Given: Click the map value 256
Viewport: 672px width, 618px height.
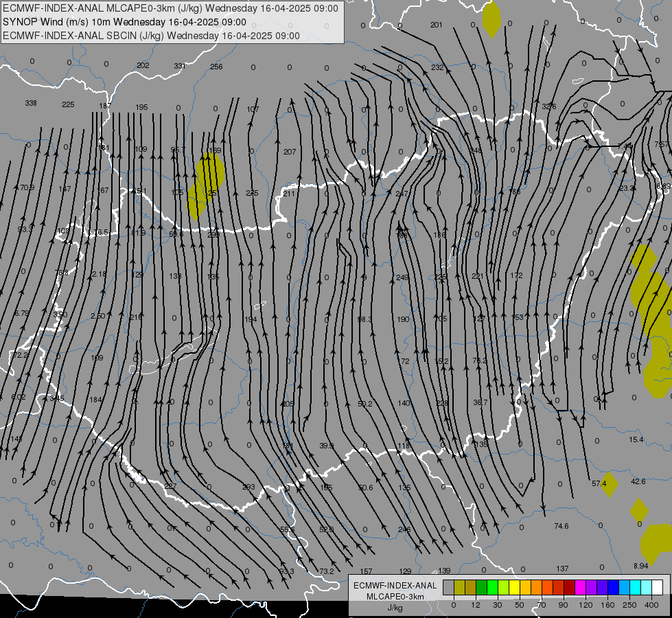Looking at the screenshot, I should click(216, 67).
